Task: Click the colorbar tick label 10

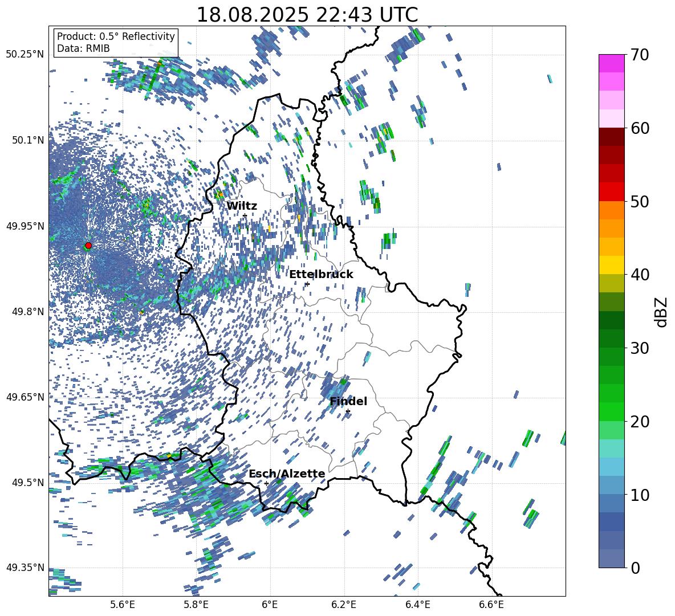Action: point(640,495)
